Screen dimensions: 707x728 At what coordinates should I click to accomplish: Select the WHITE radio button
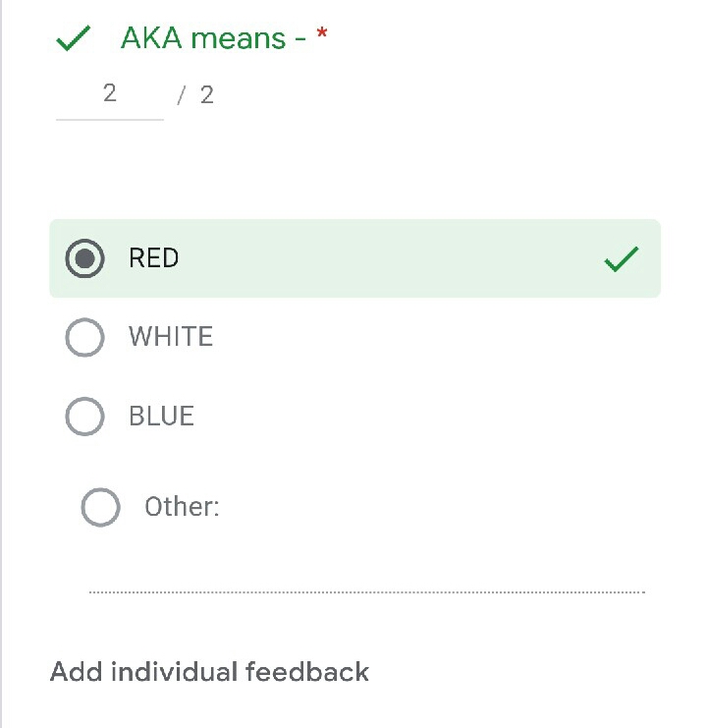pos(85,338)
